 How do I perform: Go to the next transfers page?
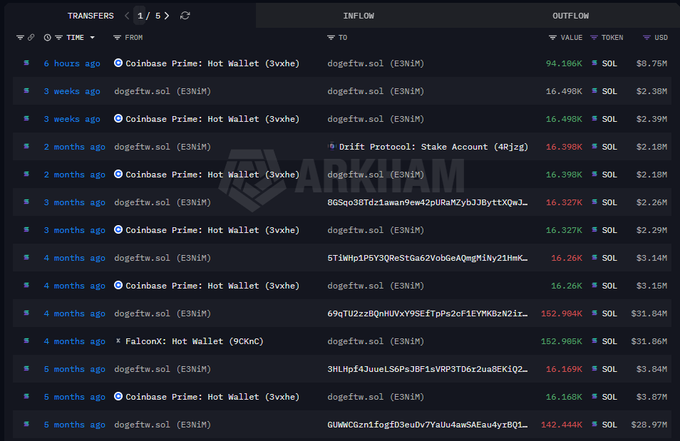[166, 16]
